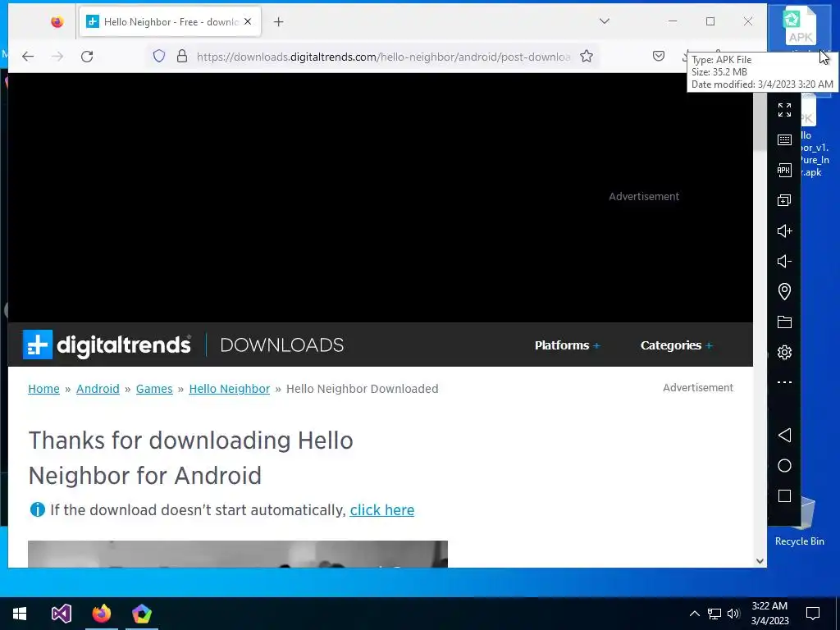Screen dimensions: 840x630
Task: Click the digitaltrends logo
Action: click(107, 345)
